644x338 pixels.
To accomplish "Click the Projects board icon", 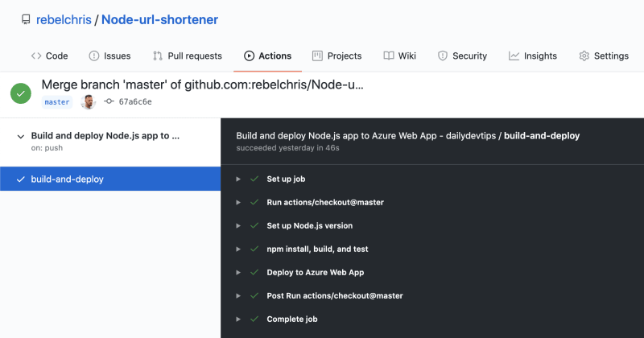I will click(317, 56).
